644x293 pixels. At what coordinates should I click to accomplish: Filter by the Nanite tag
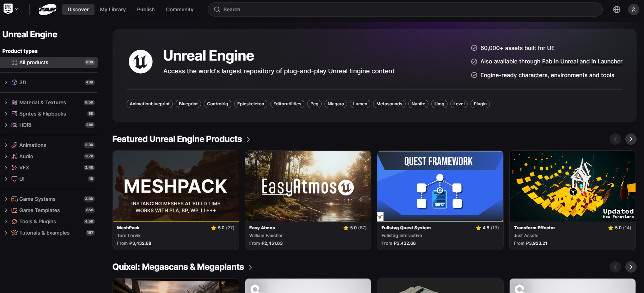click(418, 104)
